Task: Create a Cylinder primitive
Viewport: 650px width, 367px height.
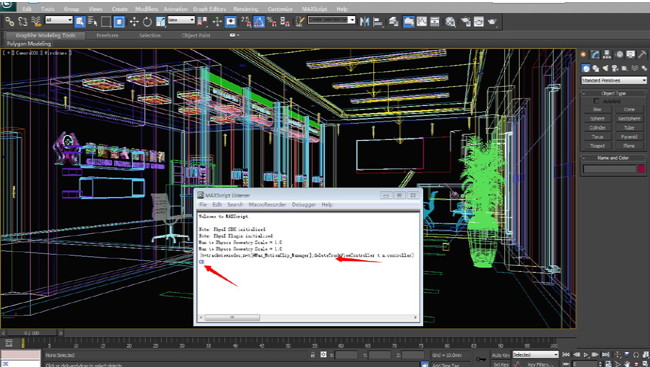Action: [x=597, y=128]
